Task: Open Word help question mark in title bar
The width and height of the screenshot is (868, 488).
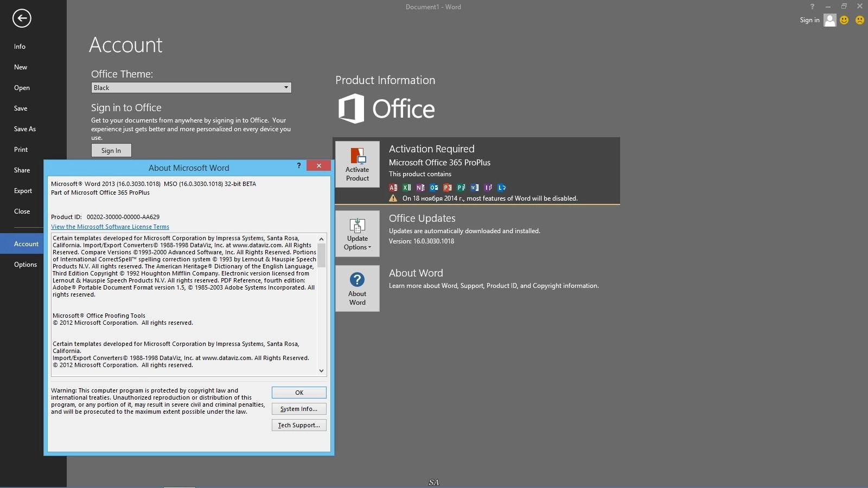Action: coord(812,7)
